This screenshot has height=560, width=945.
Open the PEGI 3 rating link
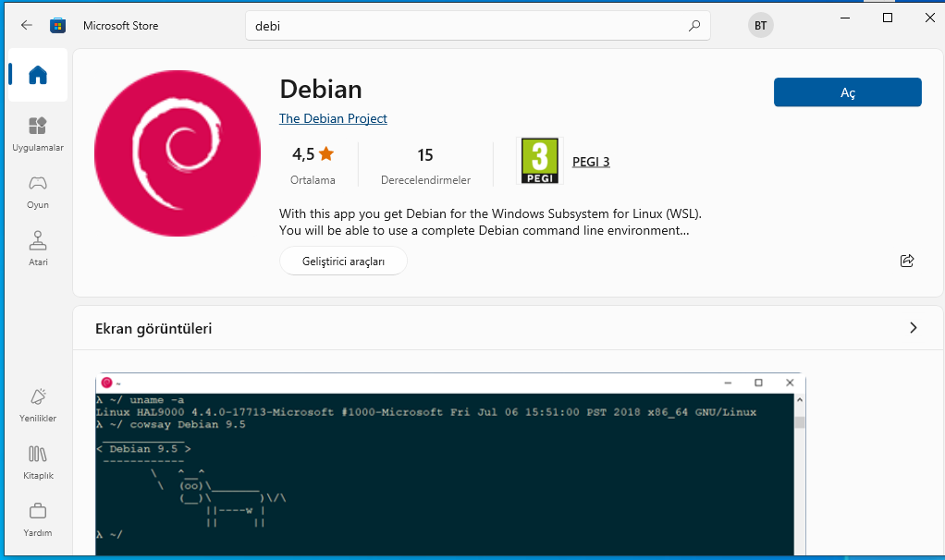coord(591,162)
